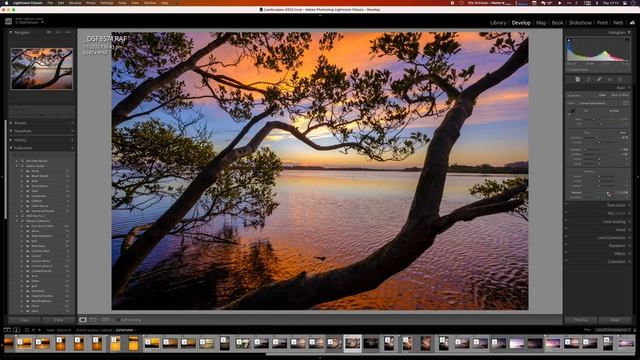The height and width of the screenshot is (360, 640).
Task: Adjust the Temp slider
Action: click(x=594, y=119)
